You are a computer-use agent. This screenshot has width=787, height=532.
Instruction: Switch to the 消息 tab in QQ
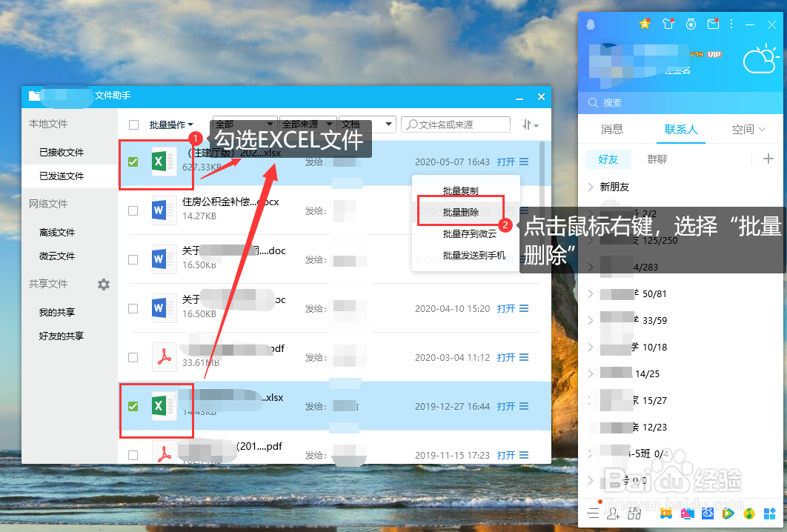pos(612,129)
